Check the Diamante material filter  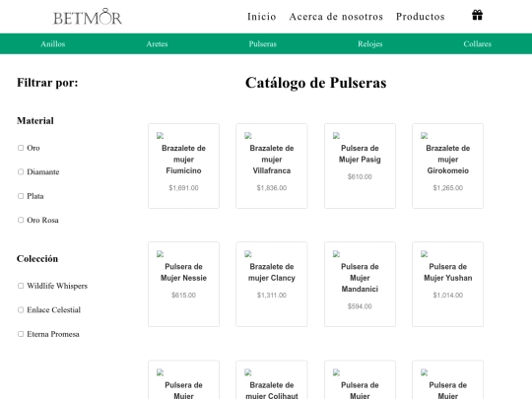21,171
